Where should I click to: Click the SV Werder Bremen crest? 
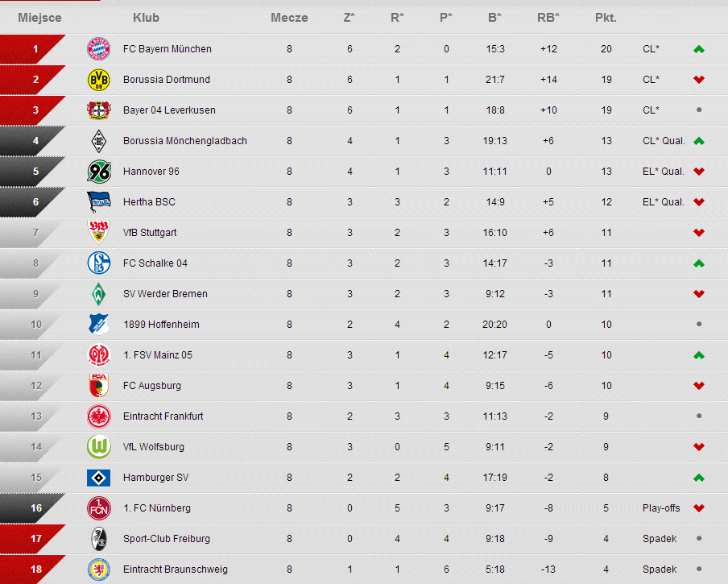click(x=98, y=294)
